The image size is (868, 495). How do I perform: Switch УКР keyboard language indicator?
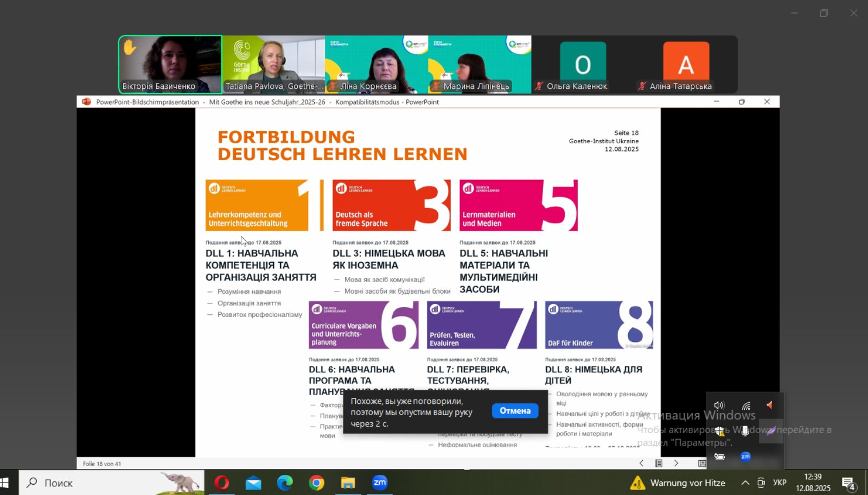point(780,483)
